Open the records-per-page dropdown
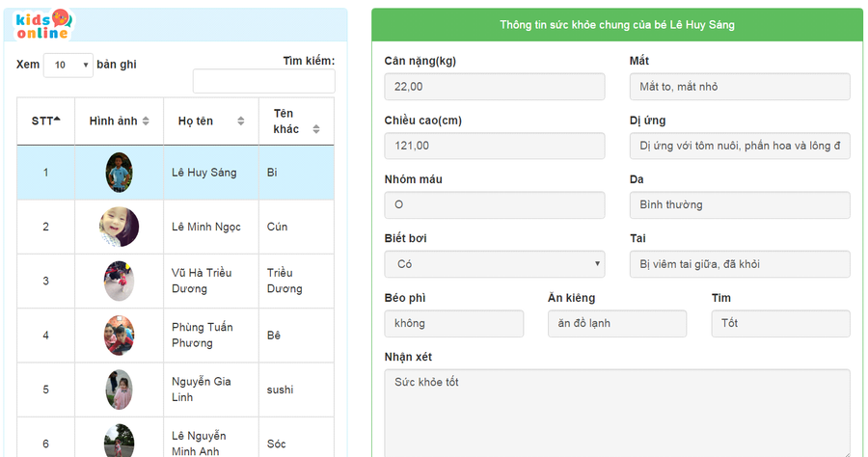The height and width of the screenshot is (457, 868). pyautogui.click(x=68, y=65)
